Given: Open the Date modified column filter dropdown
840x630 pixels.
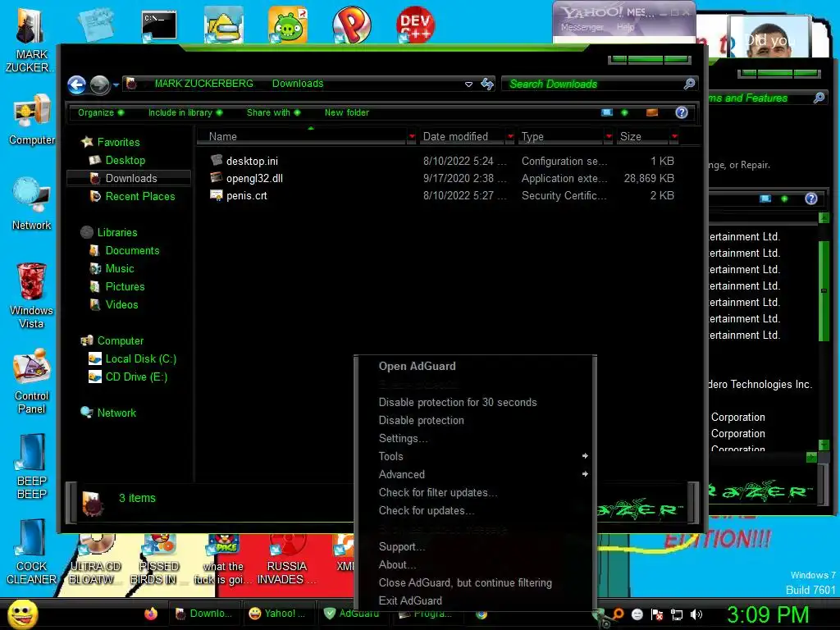Looking at the screenshot, I should click(510, 137).
